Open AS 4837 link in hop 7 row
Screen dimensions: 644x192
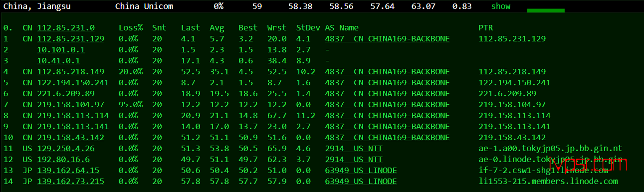coord(387,105)
